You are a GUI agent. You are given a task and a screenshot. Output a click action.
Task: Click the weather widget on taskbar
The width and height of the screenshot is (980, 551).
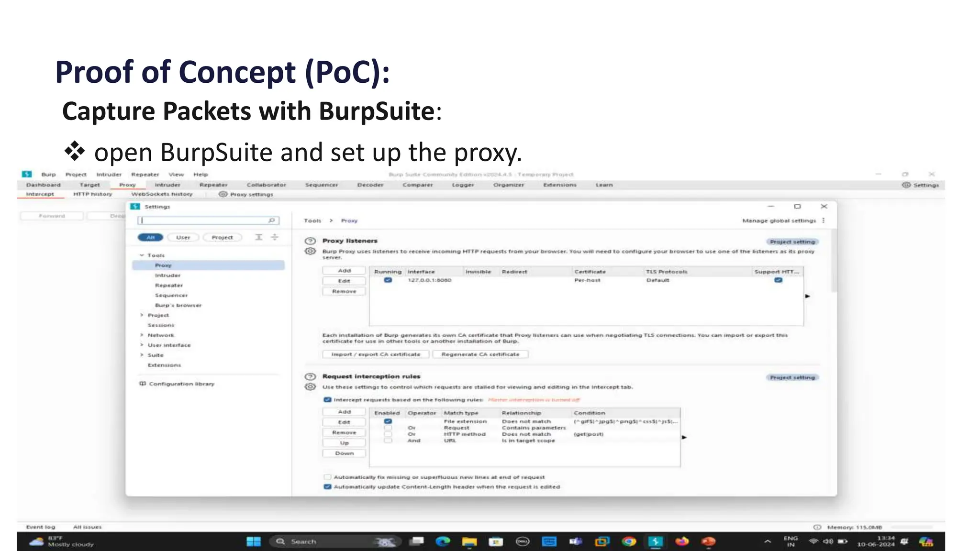[62, 541]
